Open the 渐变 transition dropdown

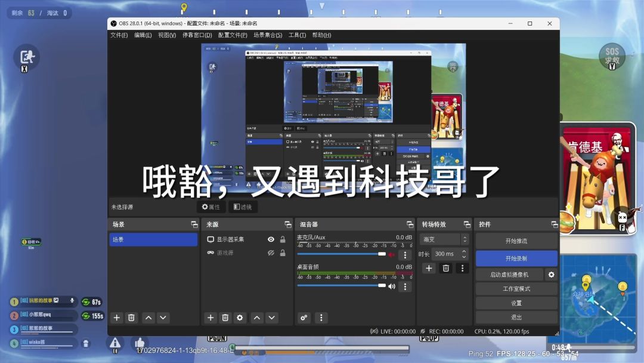tap(444, 239)
